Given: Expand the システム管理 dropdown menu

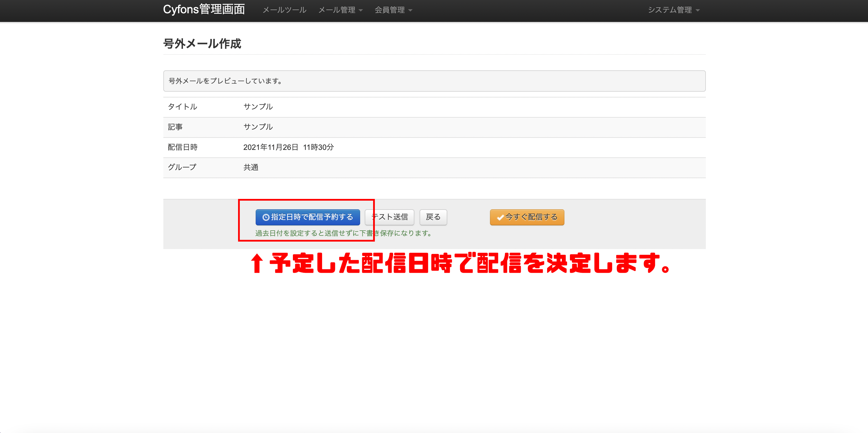Looking at the screenshot, I should tap(674, 10).
